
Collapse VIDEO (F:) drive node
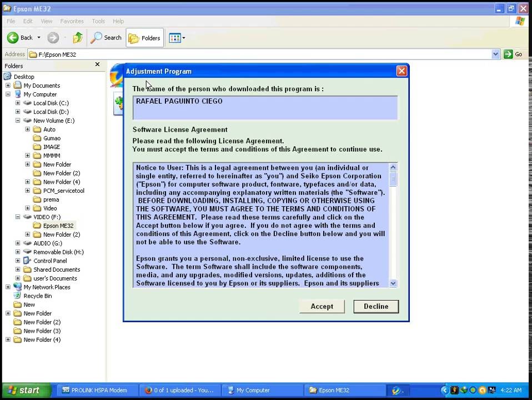[x=18, y=217]
